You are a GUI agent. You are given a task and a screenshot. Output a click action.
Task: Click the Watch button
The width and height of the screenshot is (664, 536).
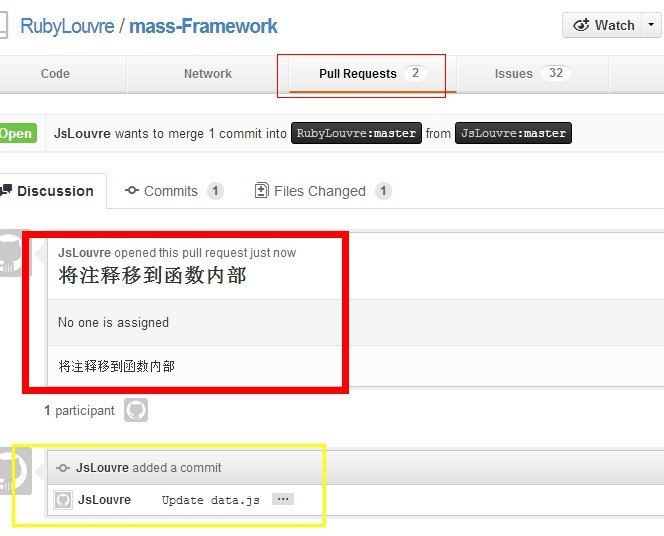(603, 25)
